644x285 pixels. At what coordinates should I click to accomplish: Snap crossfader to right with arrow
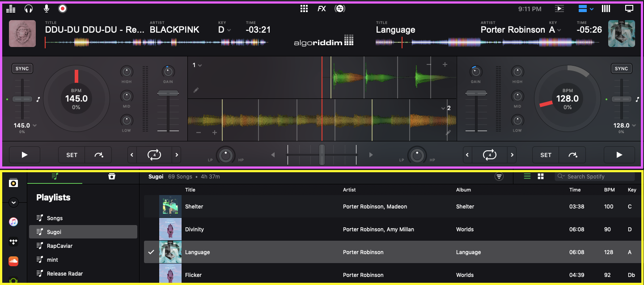click(x=371, y=155)
